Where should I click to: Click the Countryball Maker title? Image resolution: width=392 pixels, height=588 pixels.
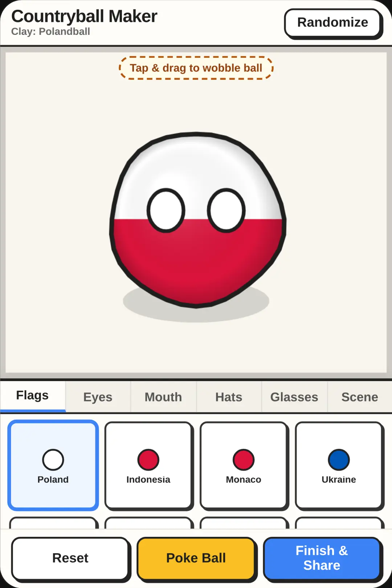84,16
